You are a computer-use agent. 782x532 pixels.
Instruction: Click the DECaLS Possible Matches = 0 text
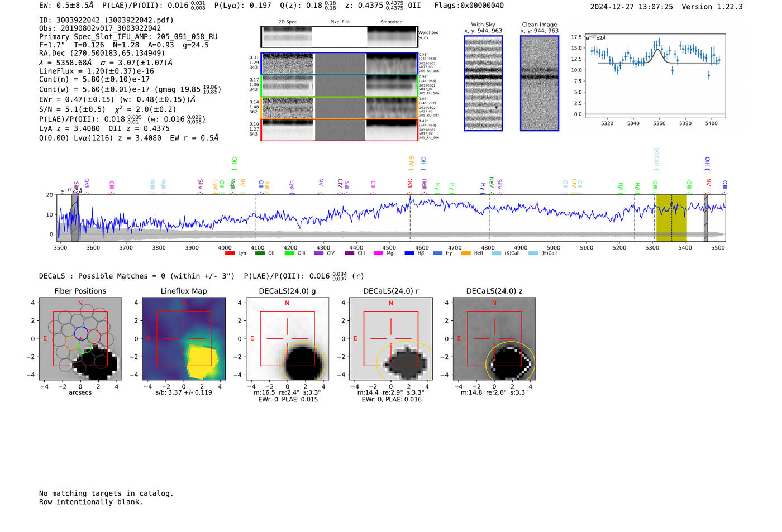[x=137, y=276]
